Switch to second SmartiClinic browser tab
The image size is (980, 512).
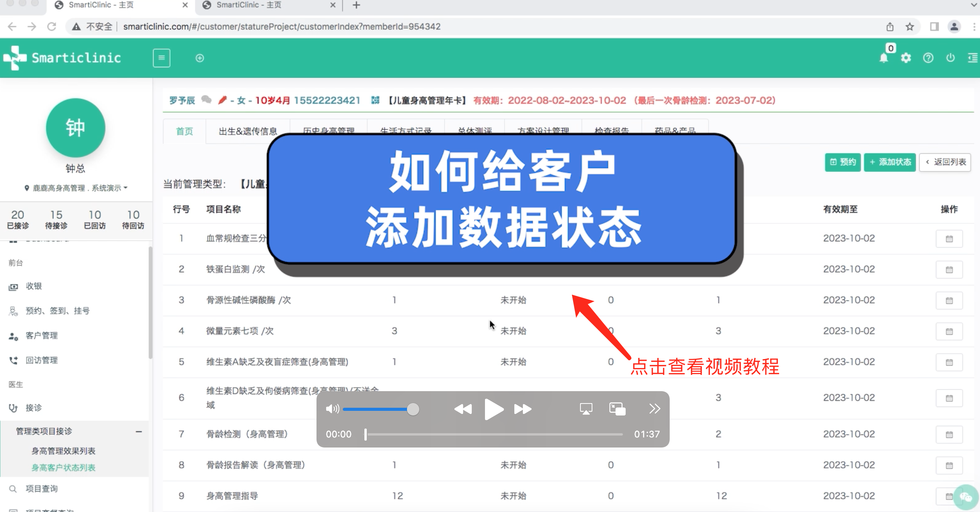point(269,5)
